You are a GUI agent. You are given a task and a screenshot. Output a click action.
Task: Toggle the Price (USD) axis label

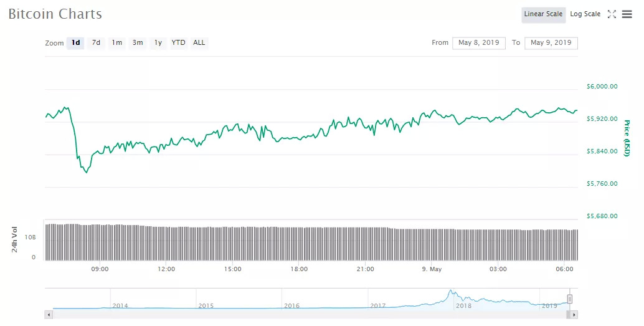pyautogui.click(x=627, y=138)
